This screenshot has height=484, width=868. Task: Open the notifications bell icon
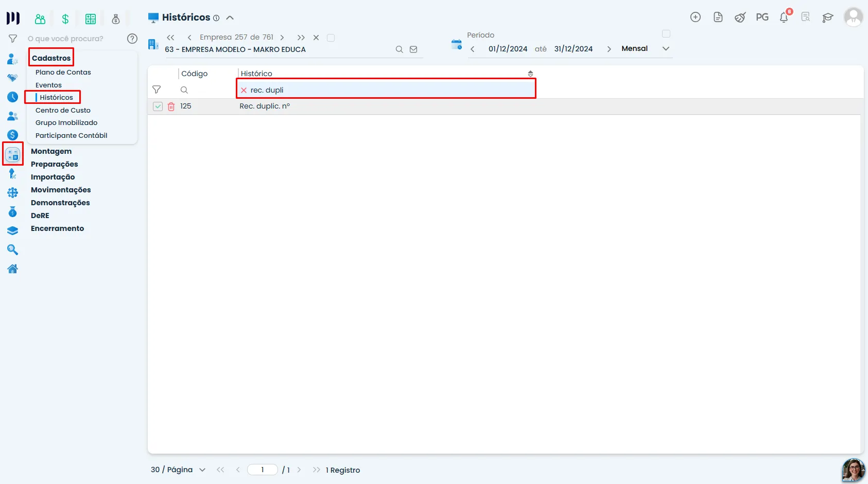[x=784, y=17]
